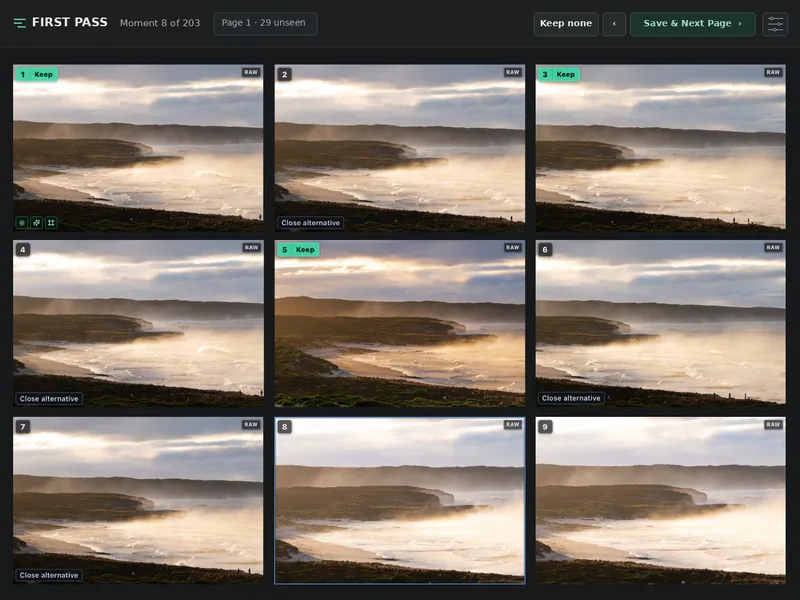
Task: Click the crop grid icon on photo 1
Action: [x=51, y=223]
